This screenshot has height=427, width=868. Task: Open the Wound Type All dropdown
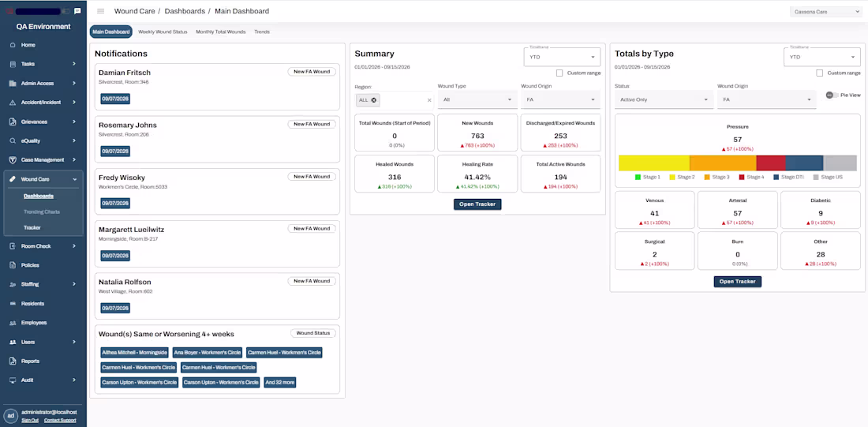click(477, 99)
